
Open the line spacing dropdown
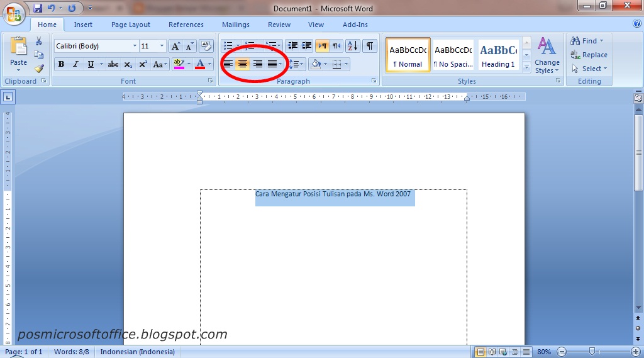click(x=296, y=64)
